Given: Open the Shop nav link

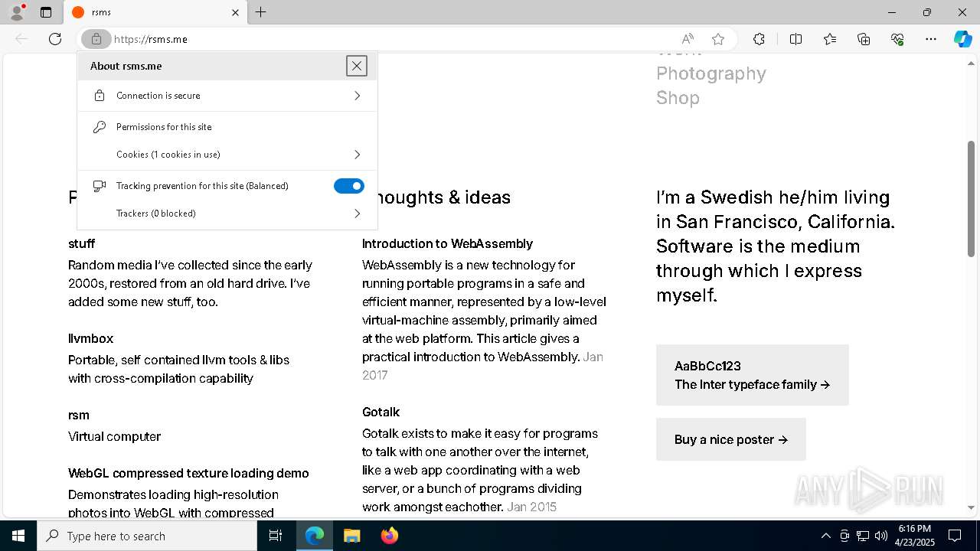Looking at the screenshot, I should [678, 98].
